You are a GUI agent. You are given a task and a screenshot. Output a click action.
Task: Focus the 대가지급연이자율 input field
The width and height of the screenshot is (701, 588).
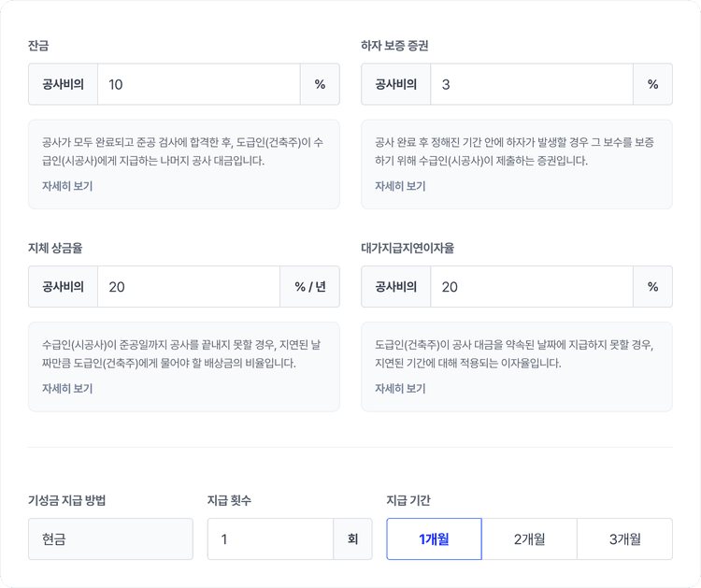point(531,287)
